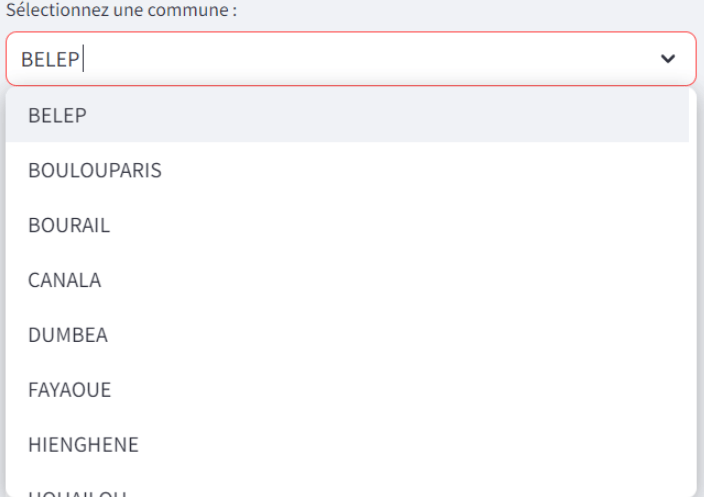Select the FAYAOUE commune entry
Image resolution: width=704 pixels, height=497 pixels.
click(x=70, y=390)
